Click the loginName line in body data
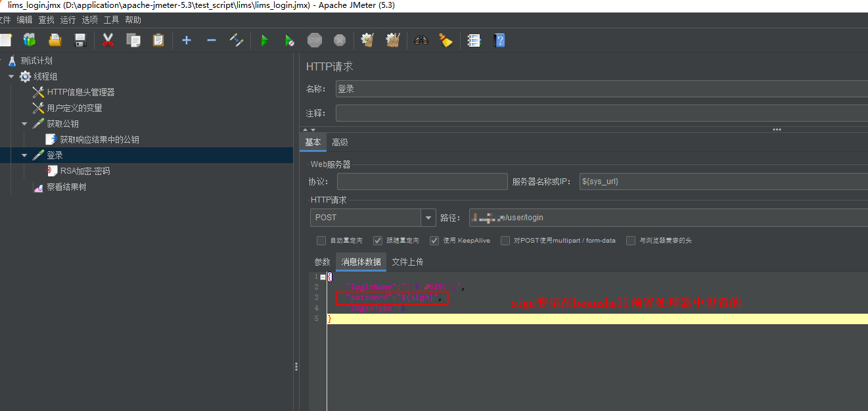 pos(405,287)
